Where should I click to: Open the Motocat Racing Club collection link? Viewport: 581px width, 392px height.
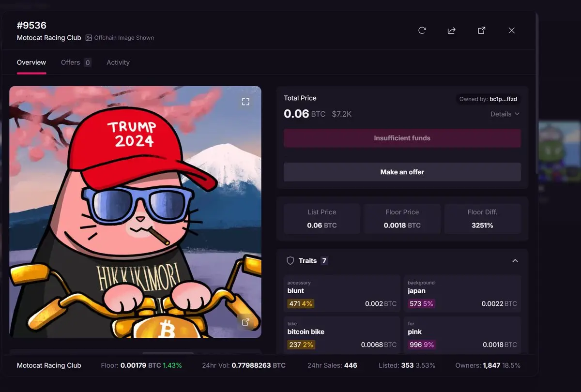pos(49,38)
